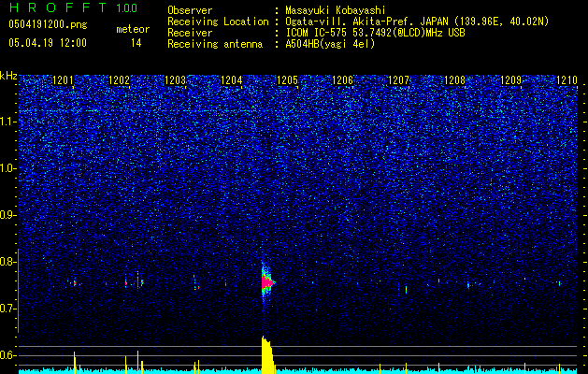The width and height of the screenshot is (588, 374).
Task: Click the 1202 time marker
Action: pyautogui.click(x=119, y=80)
